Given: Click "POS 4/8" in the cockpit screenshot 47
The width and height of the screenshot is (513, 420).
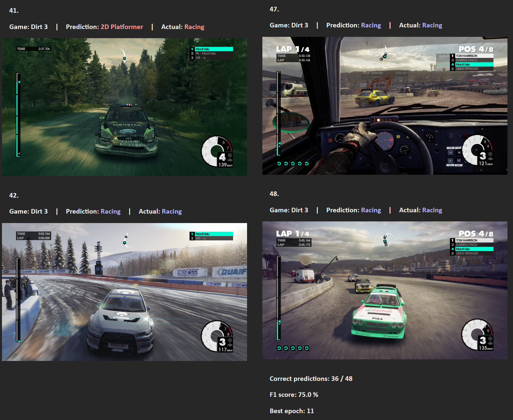Looking at the screenshot, I should 476,49.
